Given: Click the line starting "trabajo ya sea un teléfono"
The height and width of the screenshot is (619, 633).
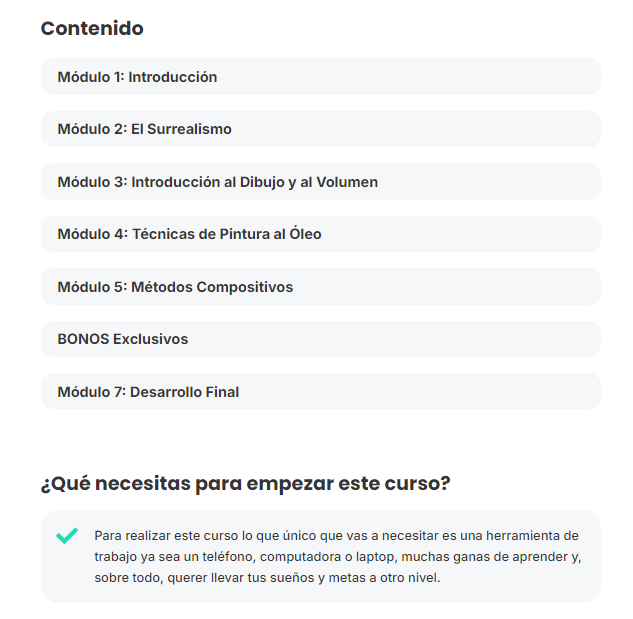Looking at the screenshot, I should pyautogui.click(x=338, y=557).
